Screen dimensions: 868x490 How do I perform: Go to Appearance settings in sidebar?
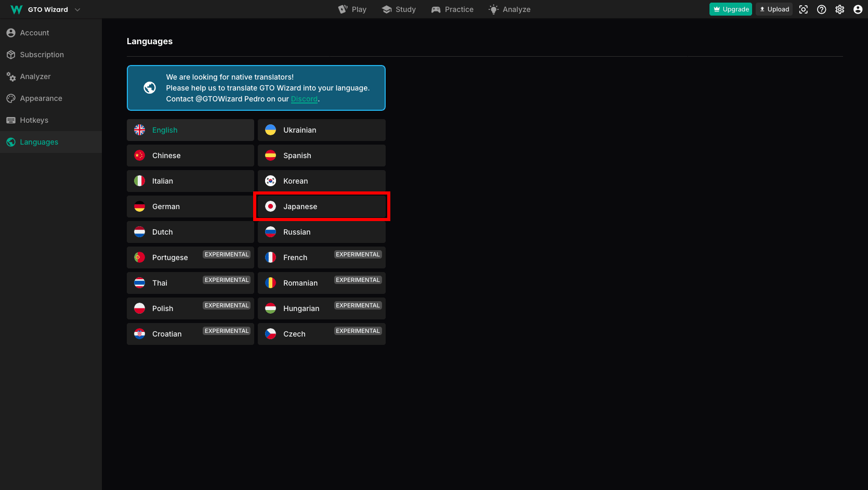click(x=41, y=98)
